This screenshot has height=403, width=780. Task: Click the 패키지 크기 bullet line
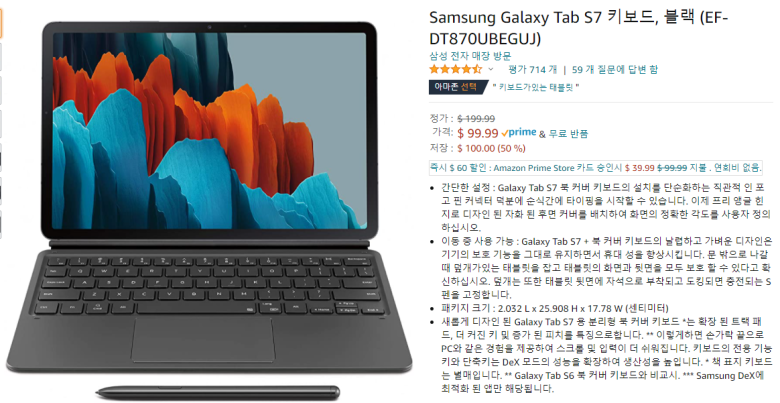click(555, 308)
